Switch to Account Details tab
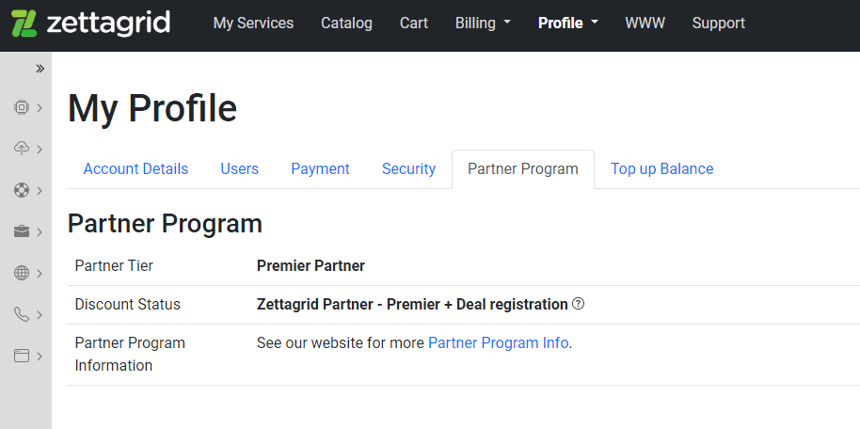The height and width of the screenshot is (429, 860). (135, 169)
